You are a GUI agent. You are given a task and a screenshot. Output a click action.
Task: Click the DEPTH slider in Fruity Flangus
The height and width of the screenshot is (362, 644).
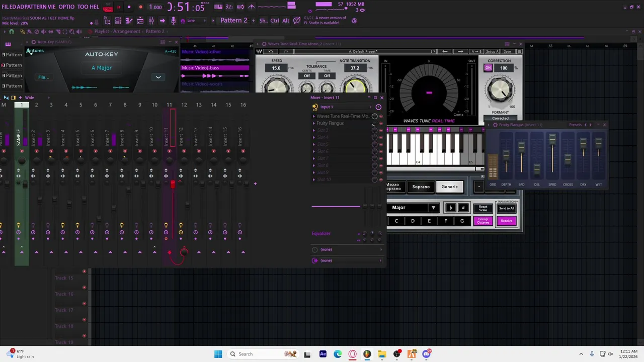tap(506, 155)
